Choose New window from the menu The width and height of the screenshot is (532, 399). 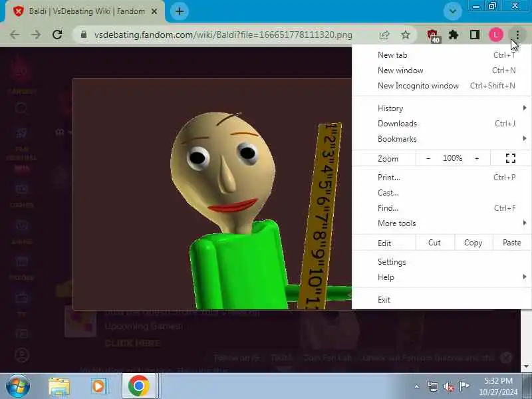(442, 70)
